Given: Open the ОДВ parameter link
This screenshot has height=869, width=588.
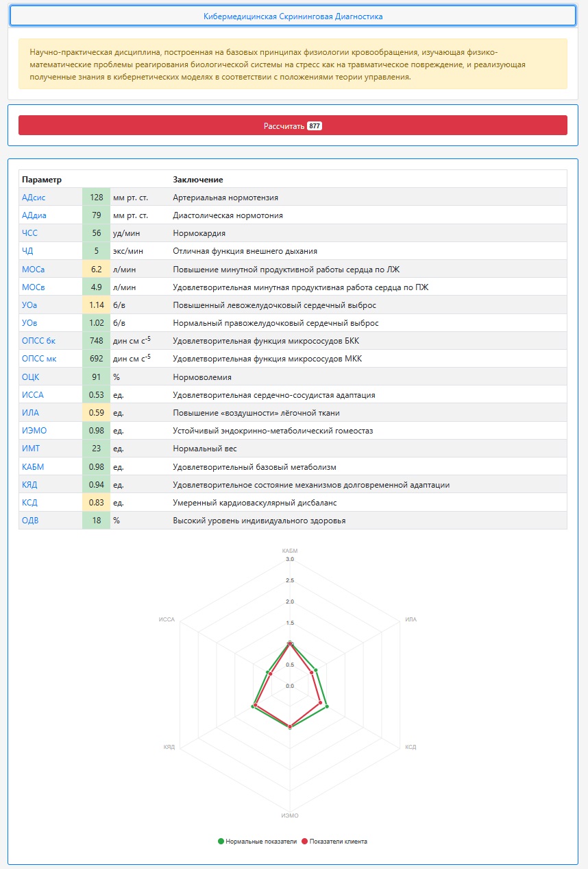Looking at the screenshot, I should [x=30, y=521].
